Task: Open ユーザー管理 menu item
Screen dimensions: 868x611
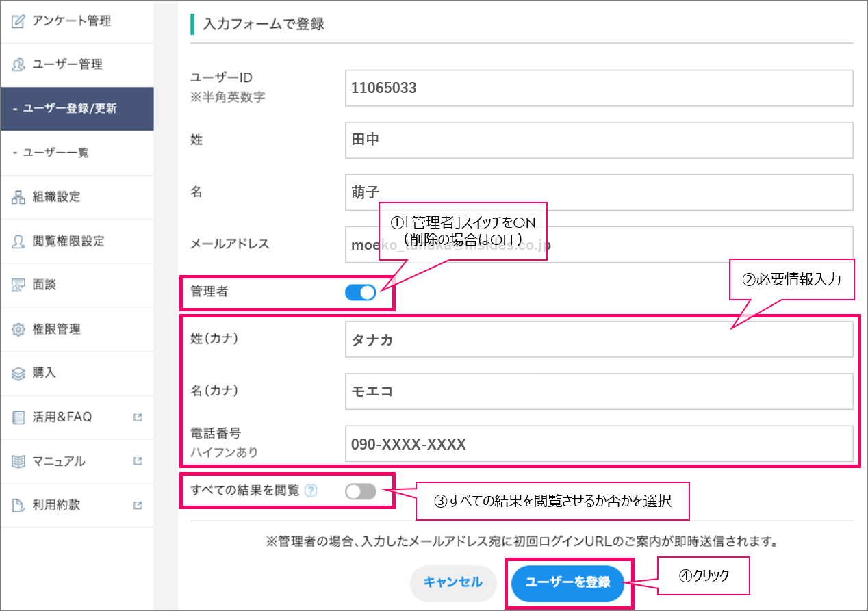Action: (x=77, y=65)
